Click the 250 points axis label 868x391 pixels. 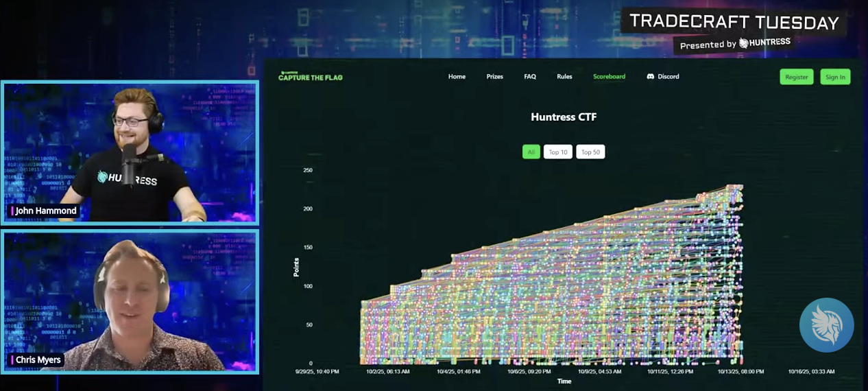coord(308,170)
